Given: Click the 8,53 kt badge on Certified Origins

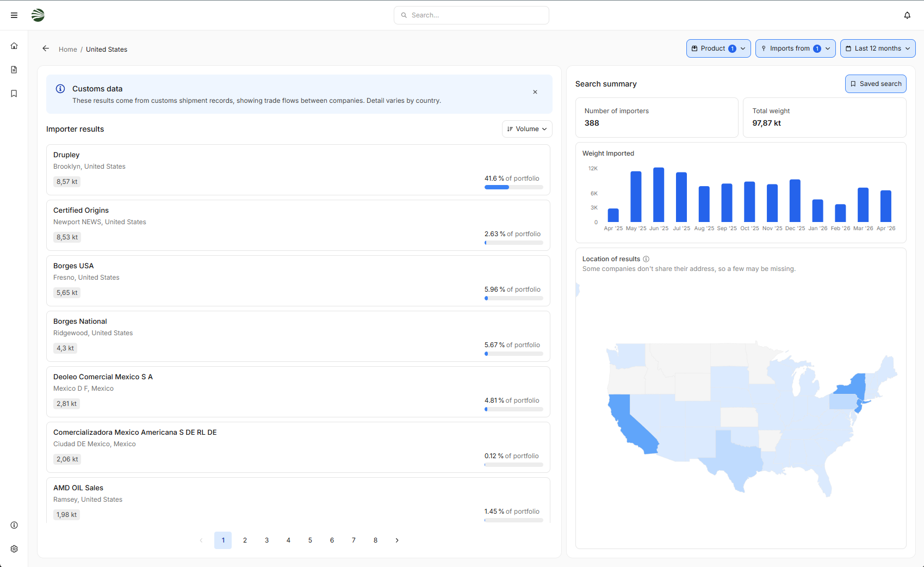Looking at the screenshot, I should pyautogui.click(x=67, y=237).
